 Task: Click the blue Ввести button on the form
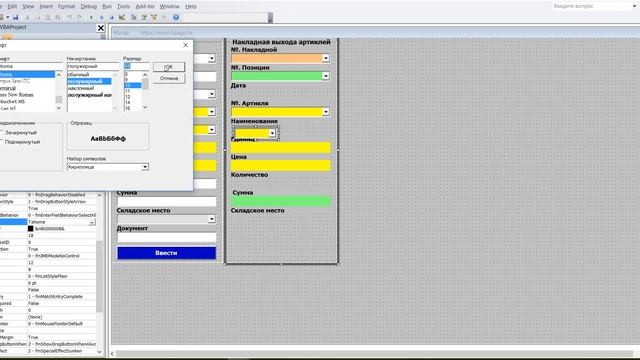pyautogui.click(x=167, y=253)
